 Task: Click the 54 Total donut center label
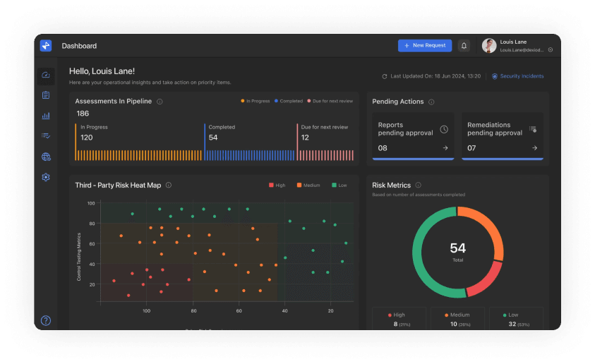(x=457, y=252)
